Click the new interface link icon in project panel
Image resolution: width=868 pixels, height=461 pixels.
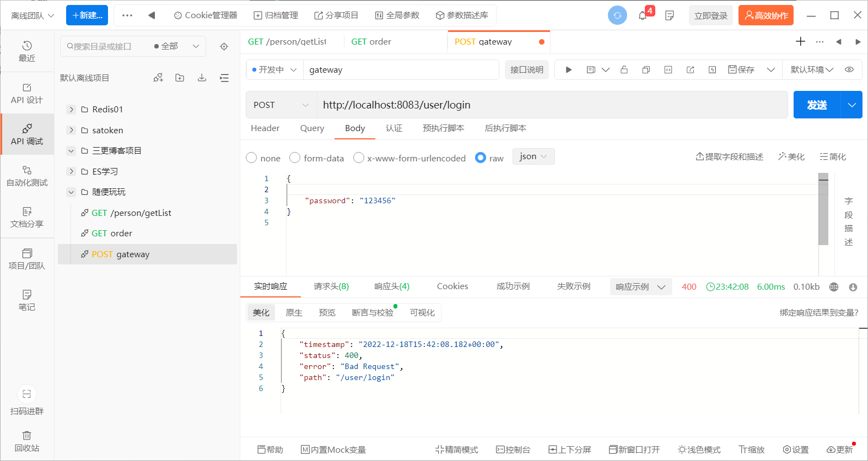[x=158, y=78]
